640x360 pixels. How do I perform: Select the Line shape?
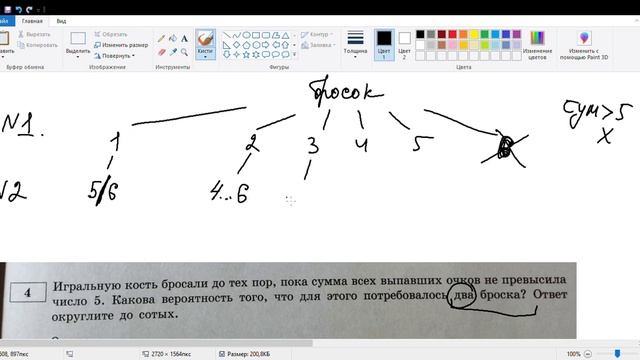click(227, 36)
